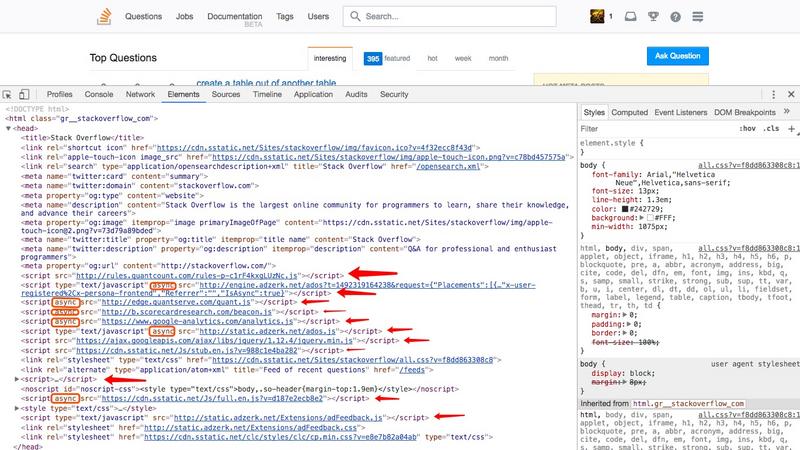
Task: Open the jquery.min.js script URL
Action: [x=214, y=341]
